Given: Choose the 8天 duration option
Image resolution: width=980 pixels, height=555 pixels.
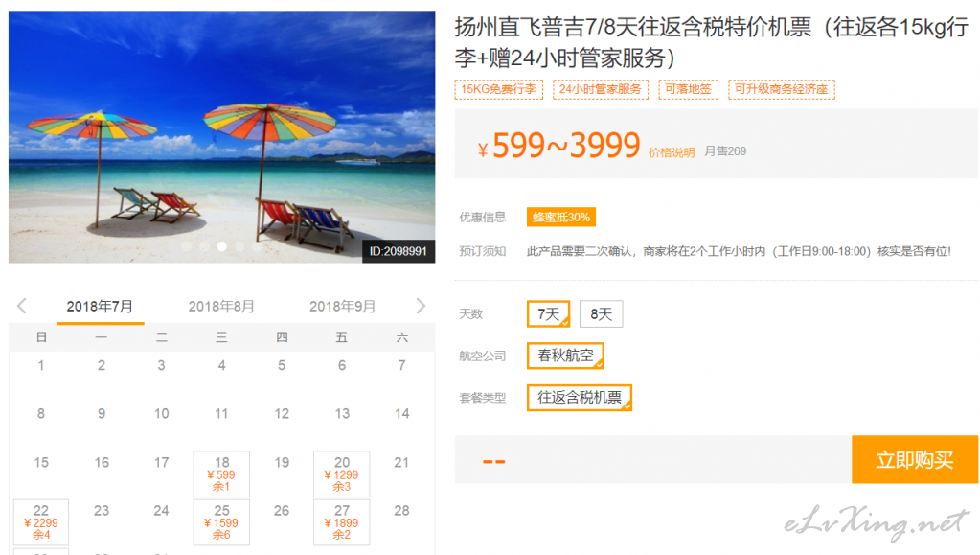Looking at the screenshot, I should [x=602, y=314].
